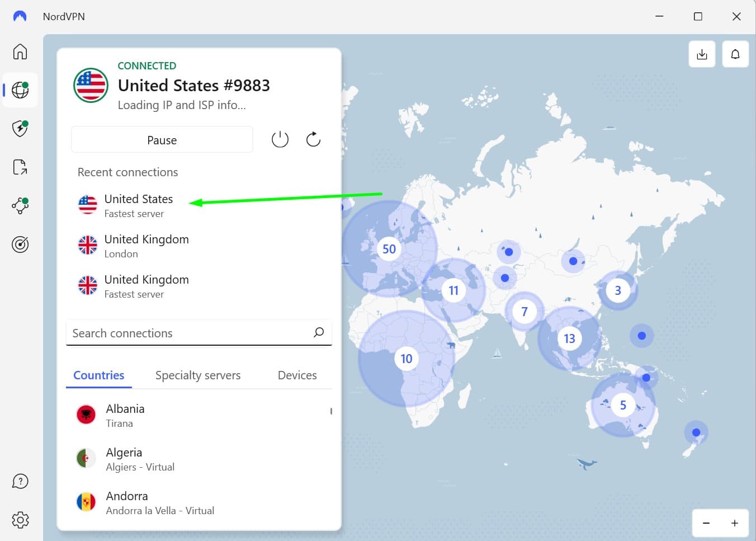The image size is (756, 541).
Task: Connect to Andorra la Vella - Virtual
Action: click(x=199, y=502)
